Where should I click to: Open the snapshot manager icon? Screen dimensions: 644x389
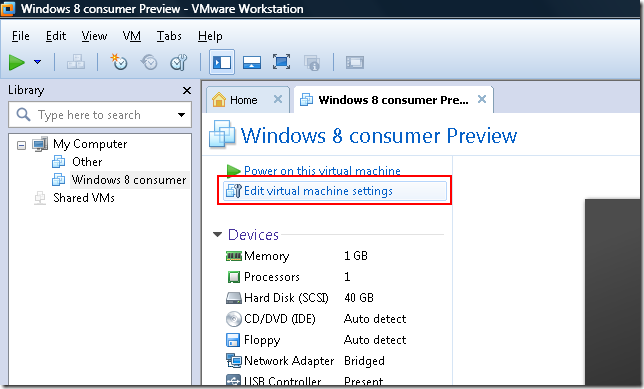179,62
